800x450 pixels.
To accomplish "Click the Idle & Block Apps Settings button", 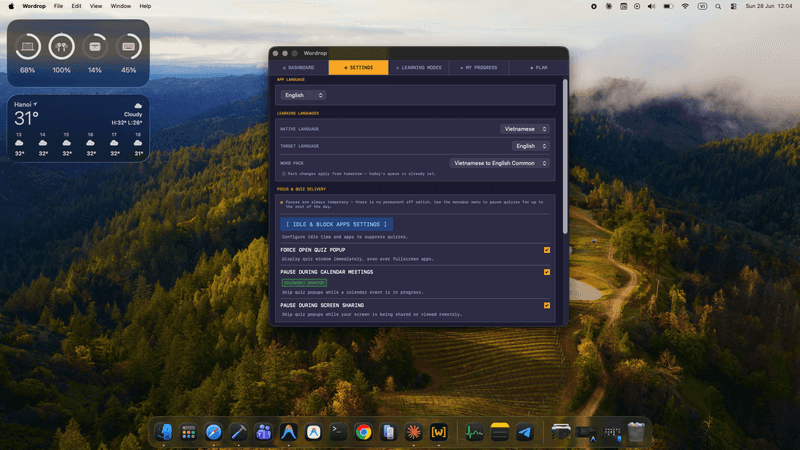I will tap(336, 224).
